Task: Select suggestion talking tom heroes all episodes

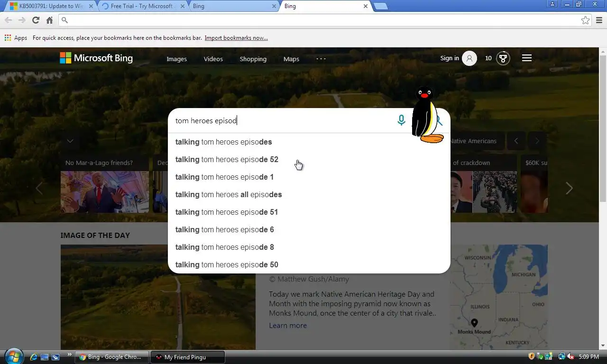Action: point(309,194)
